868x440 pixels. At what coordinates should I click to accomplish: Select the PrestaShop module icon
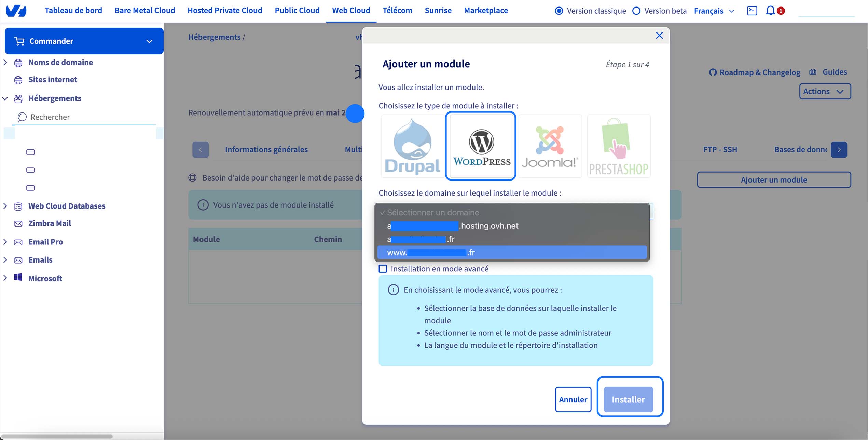(x=618, y=146)
